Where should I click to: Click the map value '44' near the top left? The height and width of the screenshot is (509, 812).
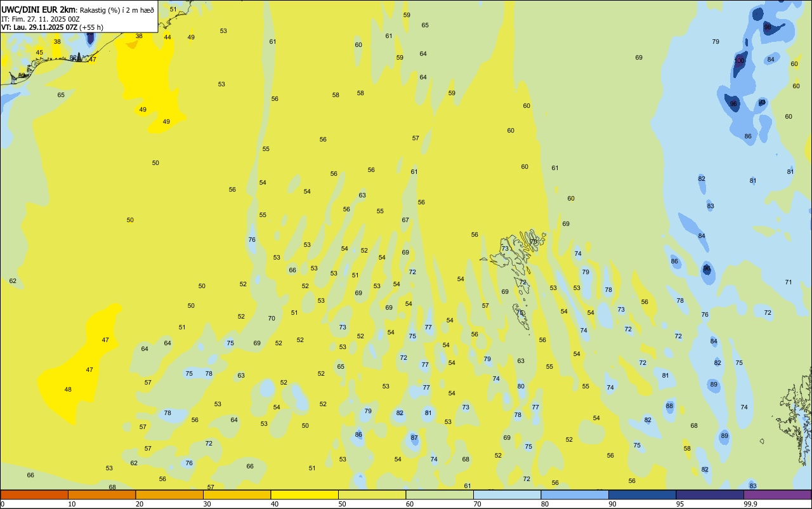tap(167, 37)
